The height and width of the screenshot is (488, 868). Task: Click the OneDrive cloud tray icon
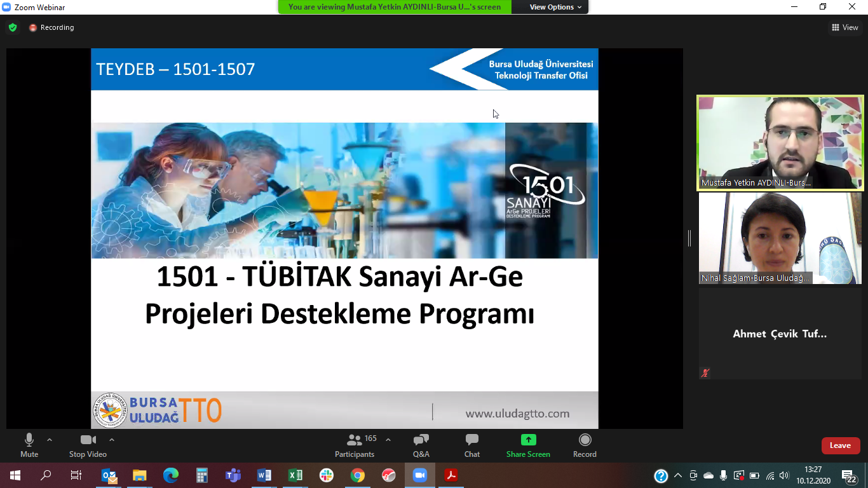[709, 475]
